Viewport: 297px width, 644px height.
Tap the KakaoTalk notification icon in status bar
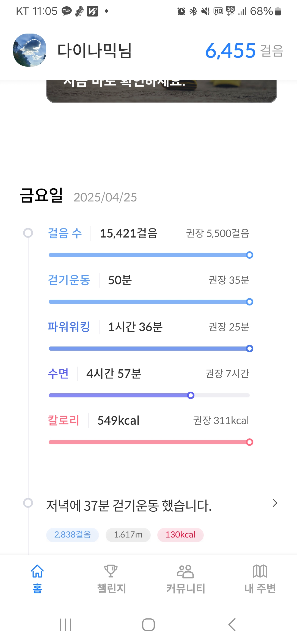click(67, 11)
